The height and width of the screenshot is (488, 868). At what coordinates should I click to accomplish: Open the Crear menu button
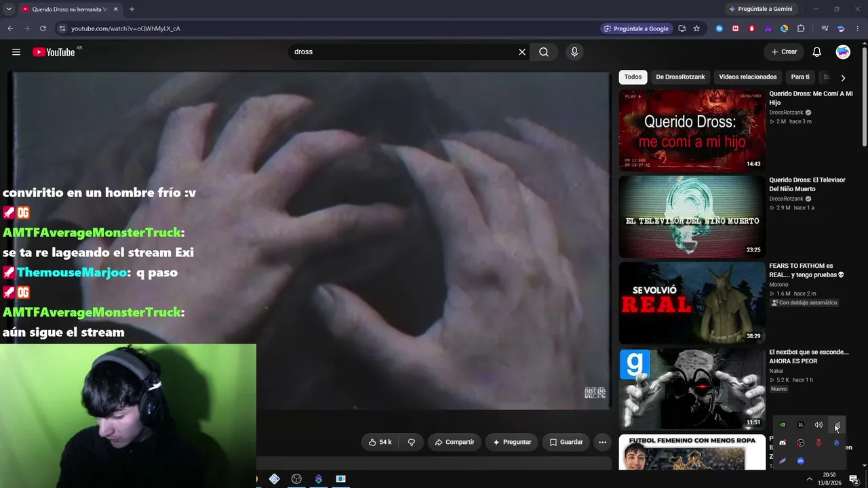784,52
